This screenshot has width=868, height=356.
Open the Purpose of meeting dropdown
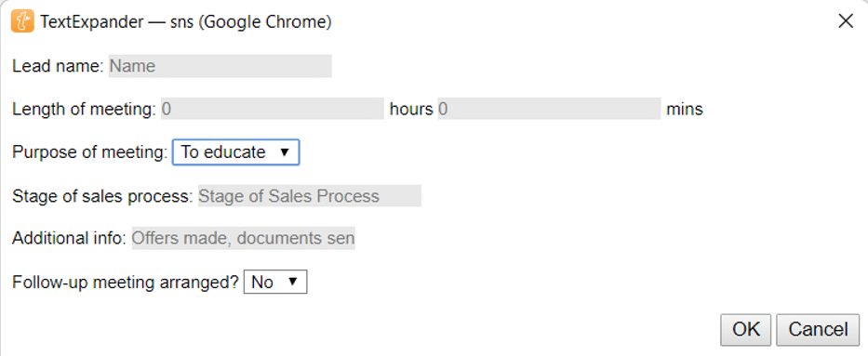pyautogui.click(x=235, y=152)
